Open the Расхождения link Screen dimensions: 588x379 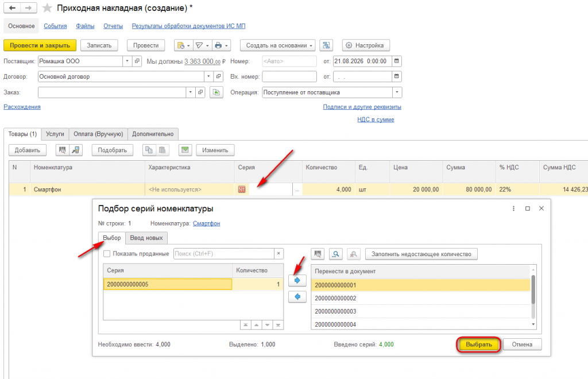22,107
